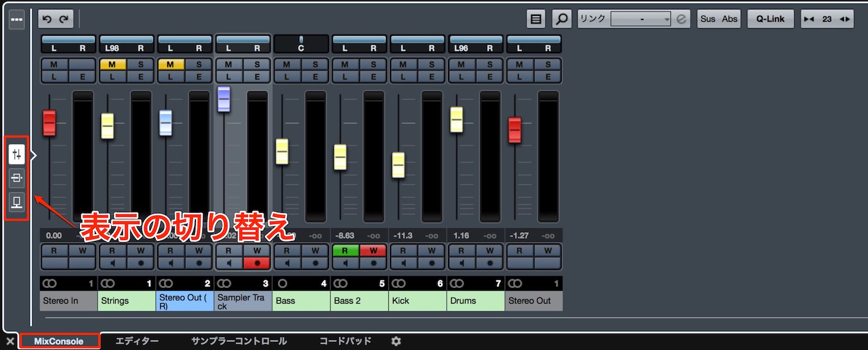Solo the Sampler Track channel

click(256, 64)
